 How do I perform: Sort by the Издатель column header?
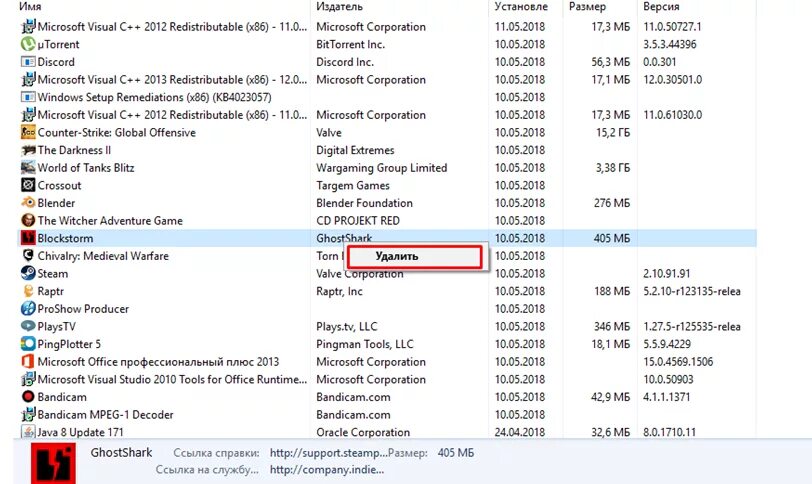click(339, 7)
